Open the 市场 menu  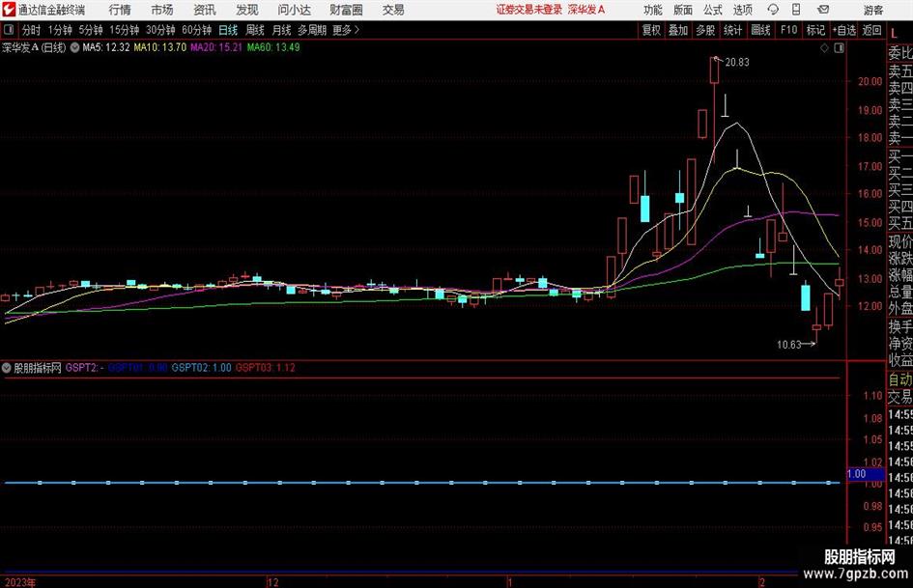pyautogui.click(x=162, y=10)
